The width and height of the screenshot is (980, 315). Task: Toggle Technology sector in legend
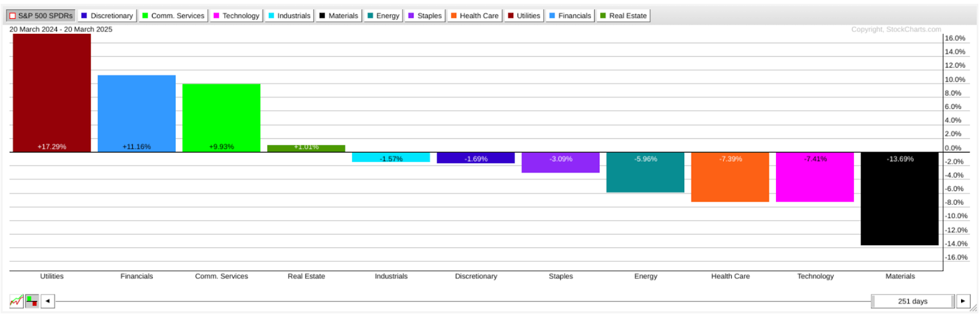point(236,15)
